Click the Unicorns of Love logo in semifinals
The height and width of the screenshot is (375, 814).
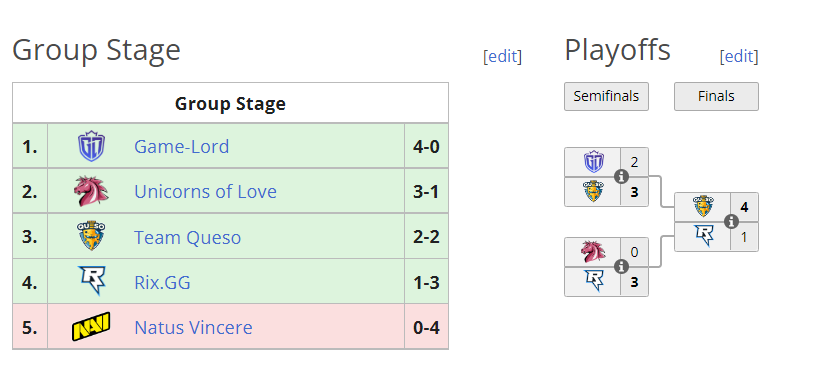(x=593, y=252)
